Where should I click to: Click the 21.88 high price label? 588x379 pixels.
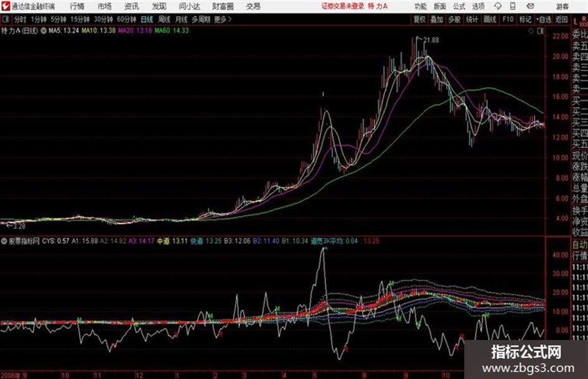(431, 40)
